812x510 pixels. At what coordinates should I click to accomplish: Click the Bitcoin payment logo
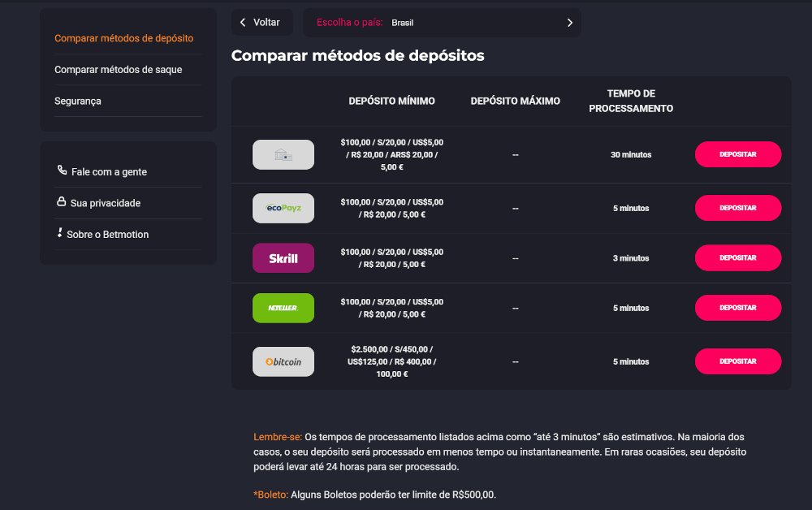click(283, 361)
